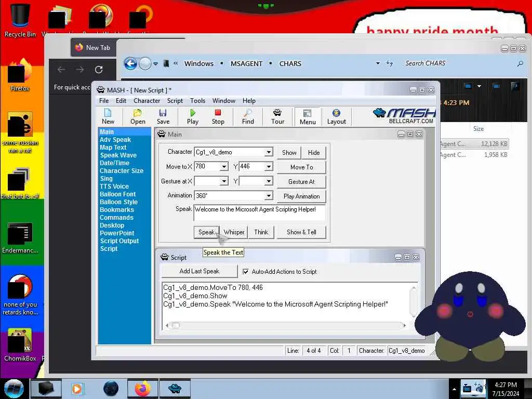This screenshot has width=532, height=399.
Task: Expand the Move to X dropdown
Action: pyautogui.click(x=224, y=167)
